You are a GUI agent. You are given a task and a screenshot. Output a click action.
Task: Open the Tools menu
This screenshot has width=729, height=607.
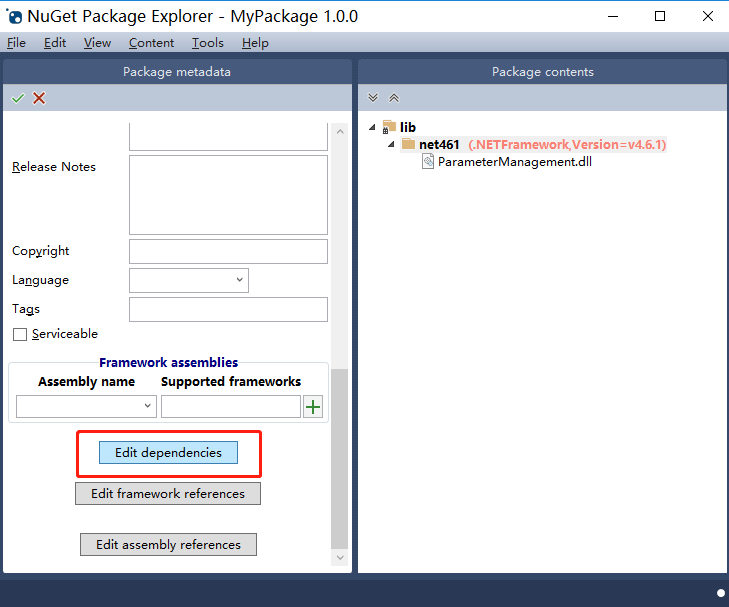pyautogui.click(x=208, y=43)
